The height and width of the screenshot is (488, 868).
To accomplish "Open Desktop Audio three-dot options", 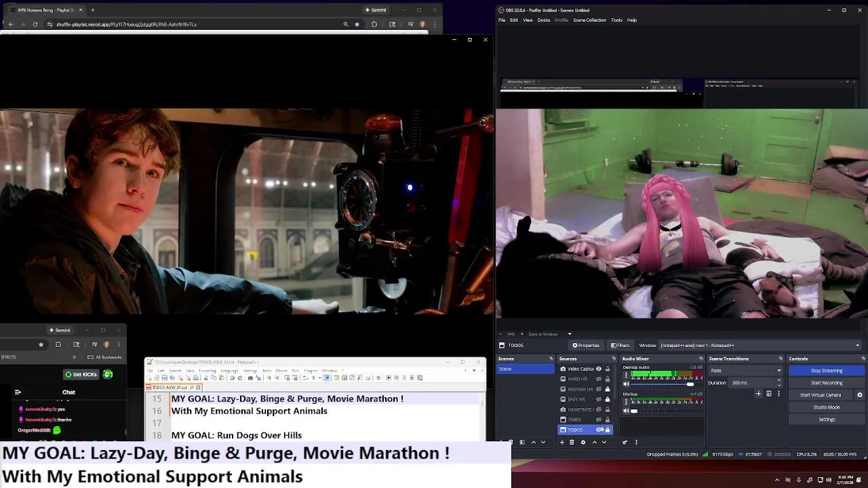I will [626, 375].
